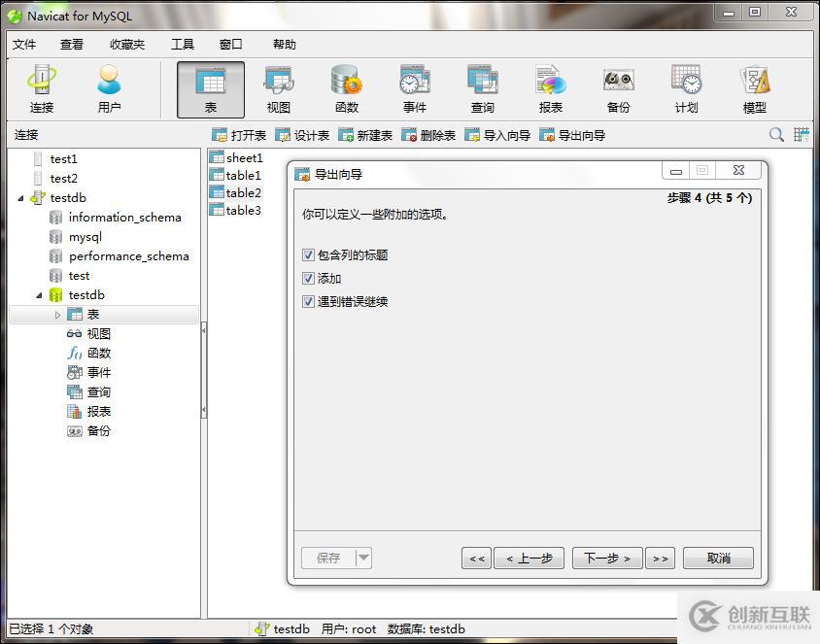The height and width of the screenshot is (644, 820).
Task: Open the 事件 events toolbar icon
Action: 415,89
